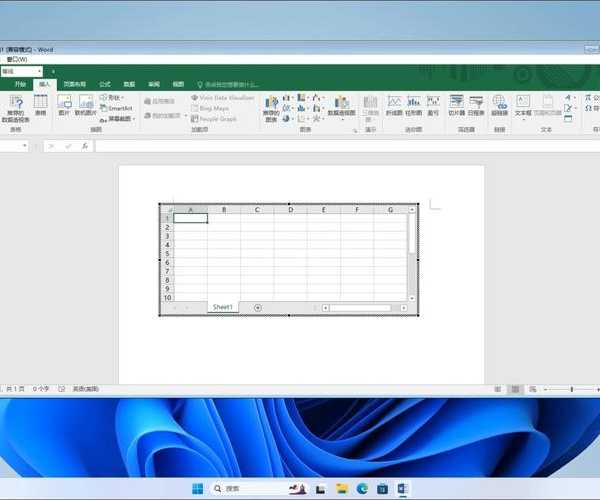The image size is (600, 500).
Task: Expand the Name Box dropdown arrow
Action: tap(25, 146)
